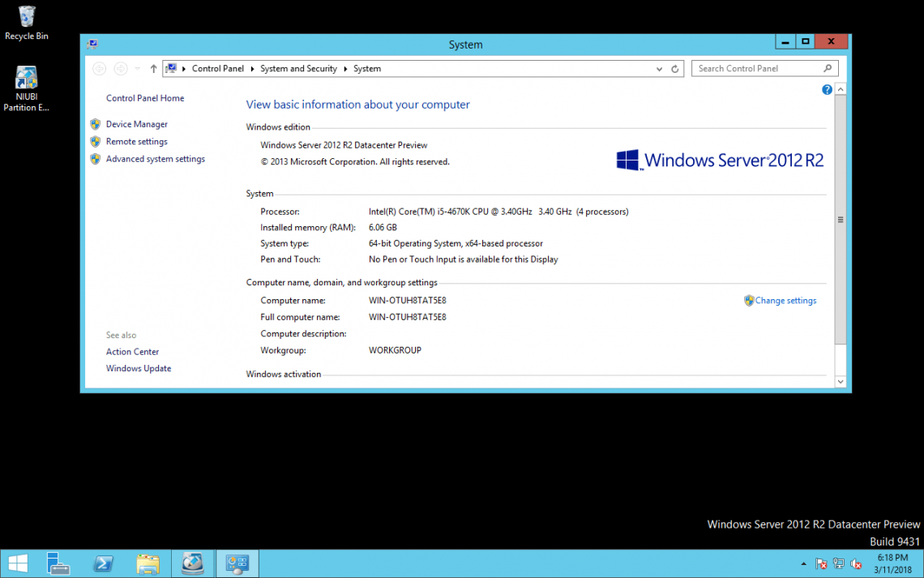Expand arrow after System and Security breadcrumb
The width and height of the screenshot is (924, 578).
[345, 69]
